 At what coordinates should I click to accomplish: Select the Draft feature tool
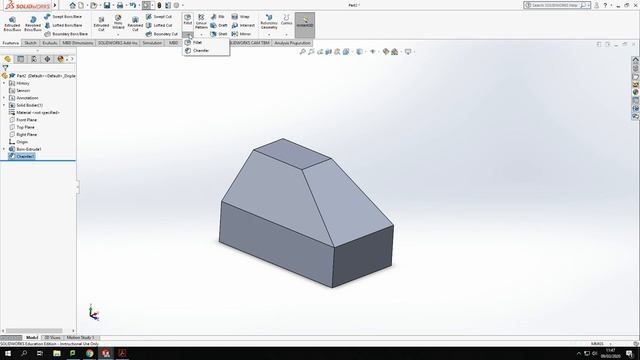219,25
